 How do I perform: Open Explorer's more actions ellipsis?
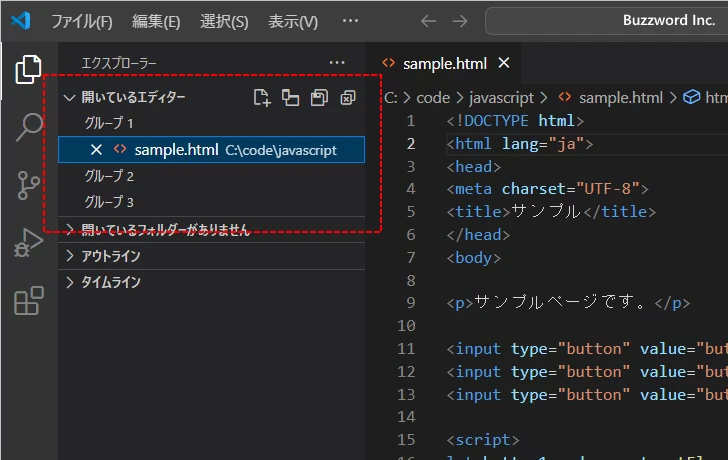337,62
